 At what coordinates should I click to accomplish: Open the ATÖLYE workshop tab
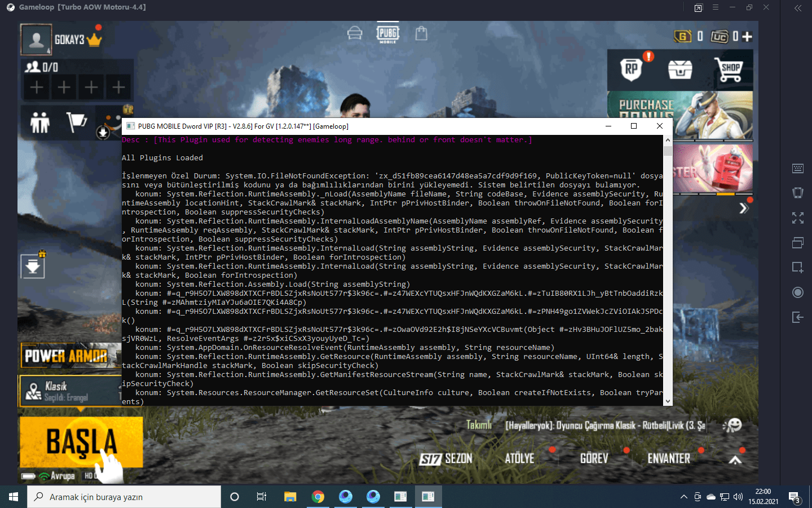tap(520, 458)
